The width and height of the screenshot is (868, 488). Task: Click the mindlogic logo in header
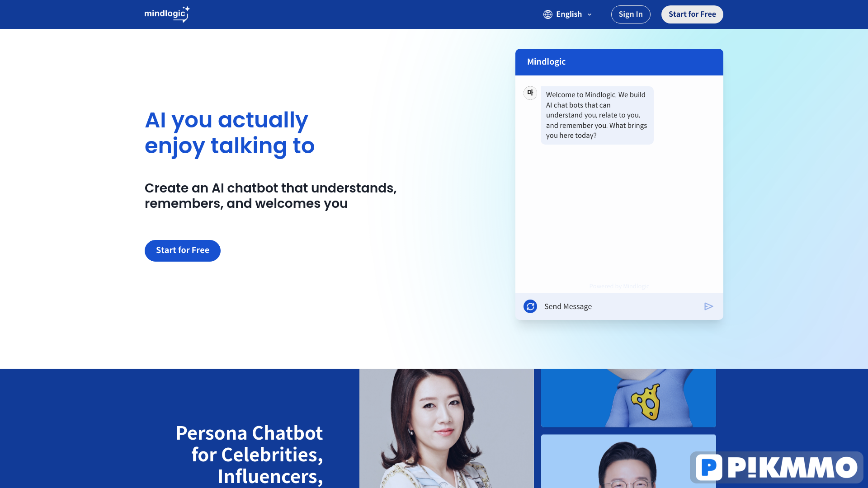(x=167, y=14)
